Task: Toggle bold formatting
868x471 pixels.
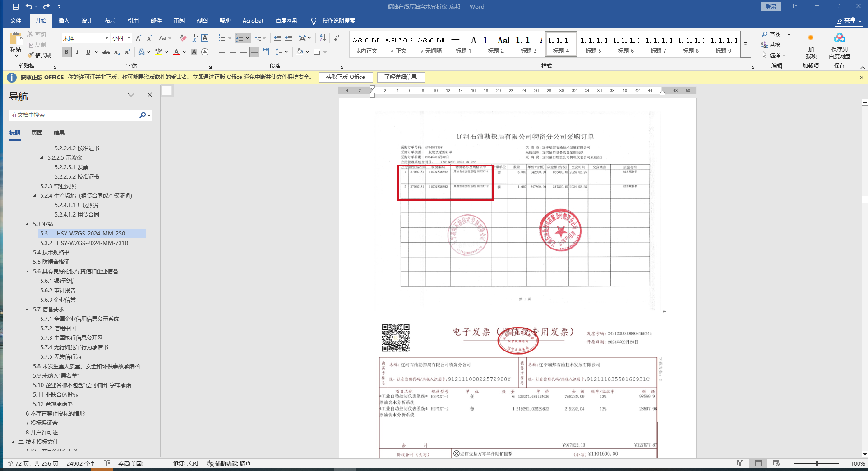Action: coord(66,52)
